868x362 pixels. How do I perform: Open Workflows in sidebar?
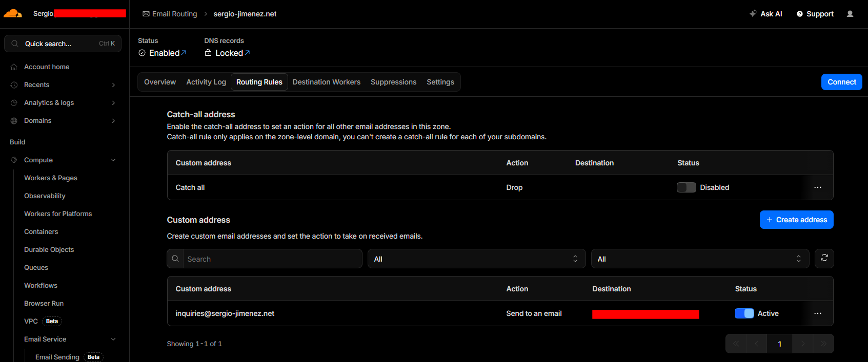(x=41, y=286)
